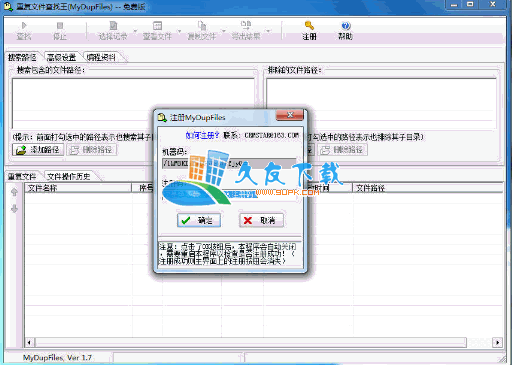Switch to the 搜索路径 tab
This screenshot has height=365, width=512.
tap(23, 57)
